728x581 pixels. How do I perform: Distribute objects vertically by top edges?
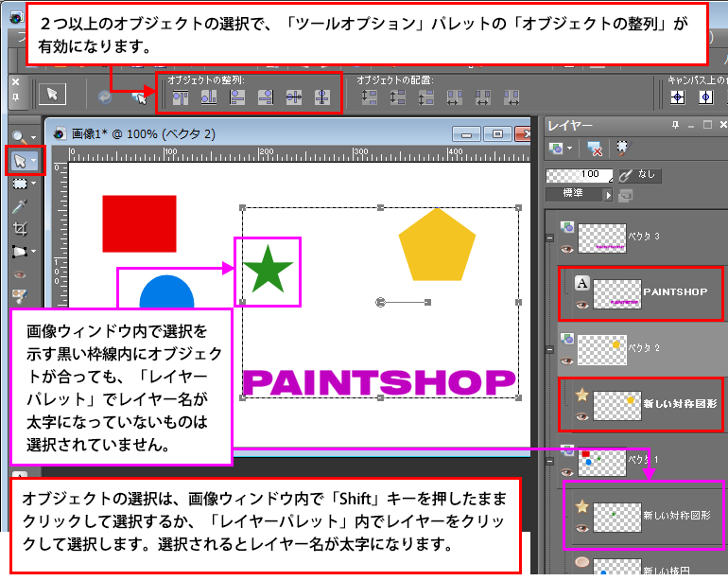click(x=370, y=97)
